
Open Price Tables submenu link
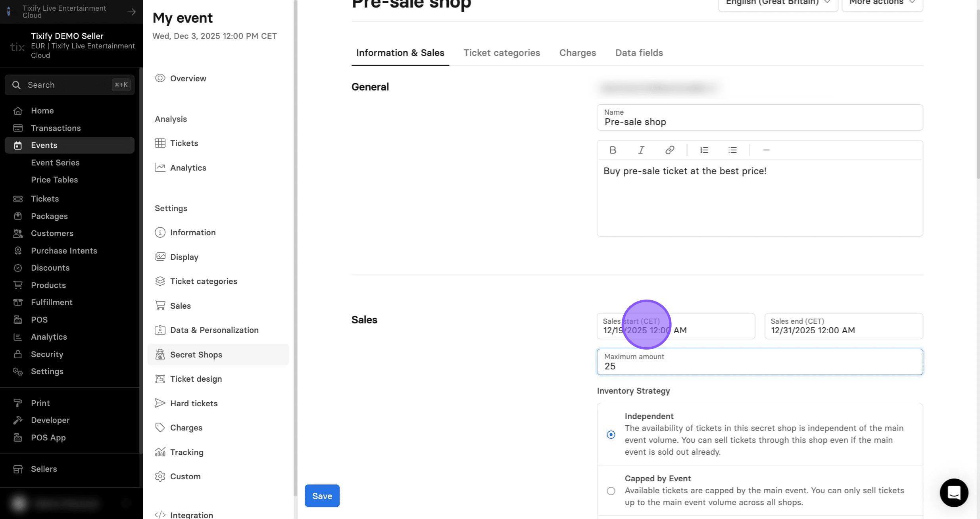54,180
